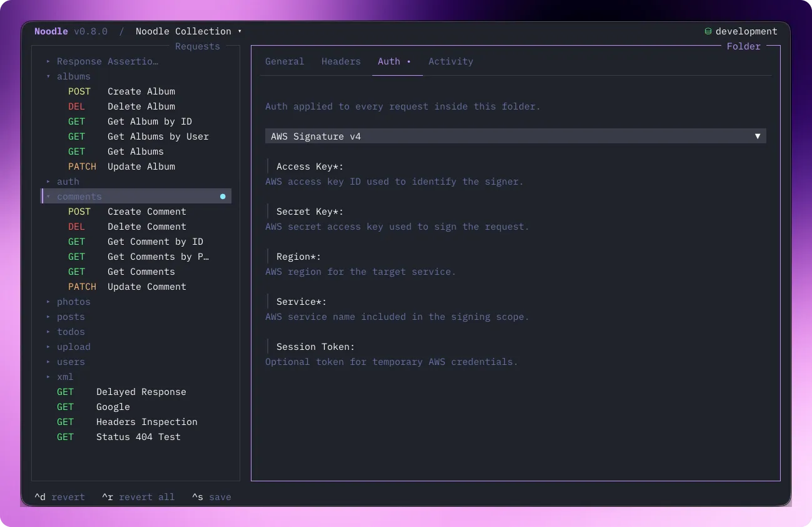Click the Session Token field
Viewport: 812px width, 527px height.
[515, 347]
